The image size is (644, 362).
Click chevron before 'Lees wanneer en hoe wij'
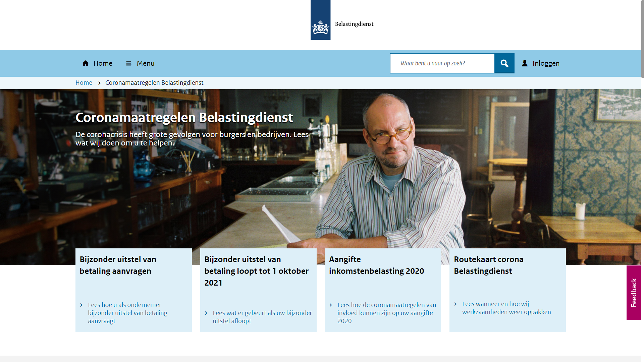(x=455, y=304)
